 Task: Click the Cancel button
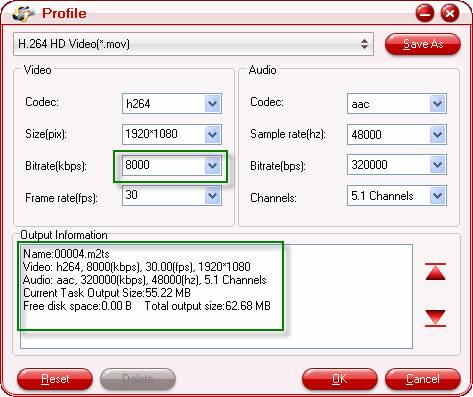tap(423, 379)
